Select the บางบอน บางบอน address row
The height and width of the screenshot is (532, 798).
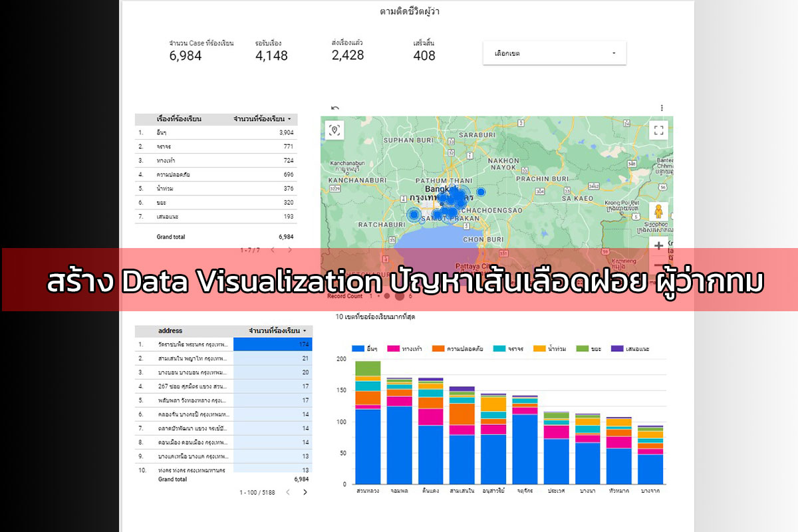coord(223,372)
